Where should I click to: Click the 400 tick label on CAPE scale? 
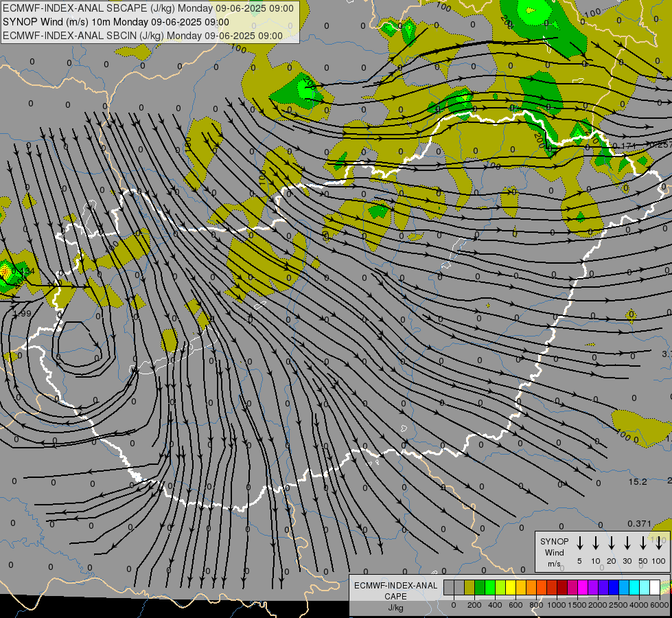click(495, 605)
